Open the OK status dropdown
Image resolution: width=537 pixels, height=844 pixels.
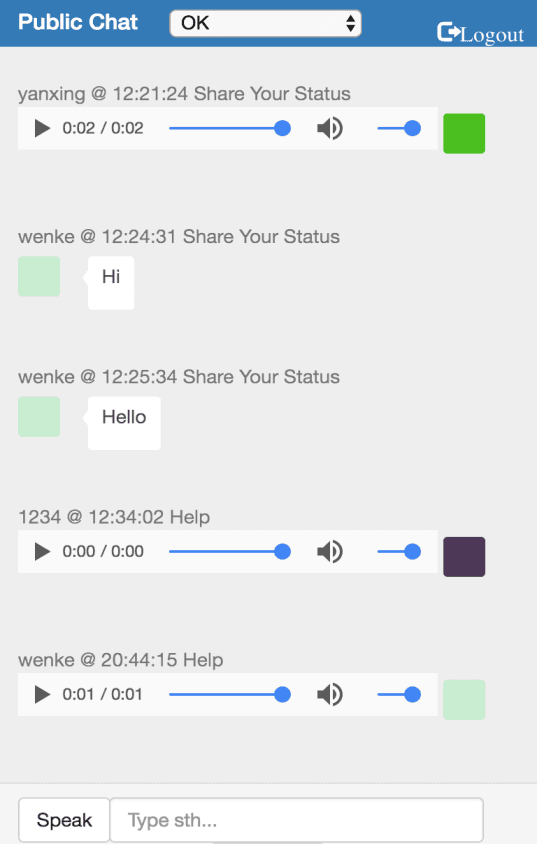point(265,23)
